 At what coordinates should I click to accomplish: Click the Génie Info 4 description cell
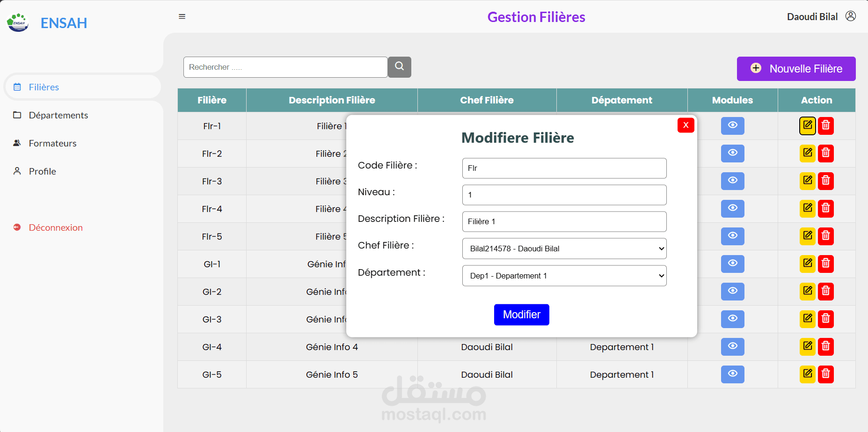pyautogui.click(x=332, y=347)
